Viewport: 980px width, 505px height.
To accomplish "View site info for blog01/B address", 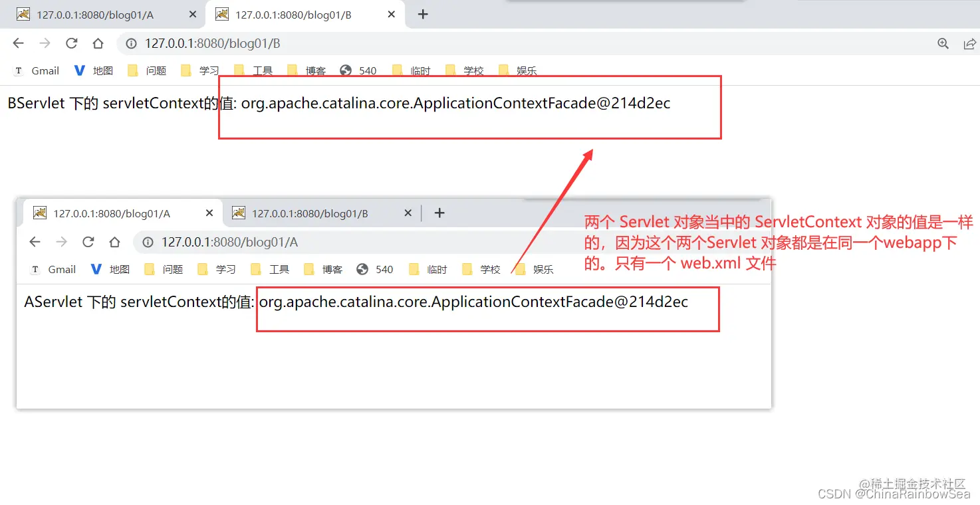I will tap(132, 44).
